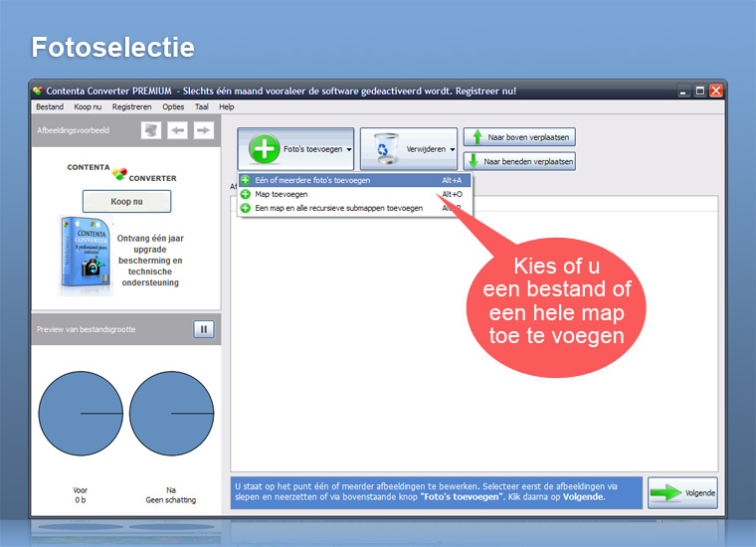756x547 pixels.
Task: Open the Foto's toevoegen dropdown arrow
Action: point(349,149)
